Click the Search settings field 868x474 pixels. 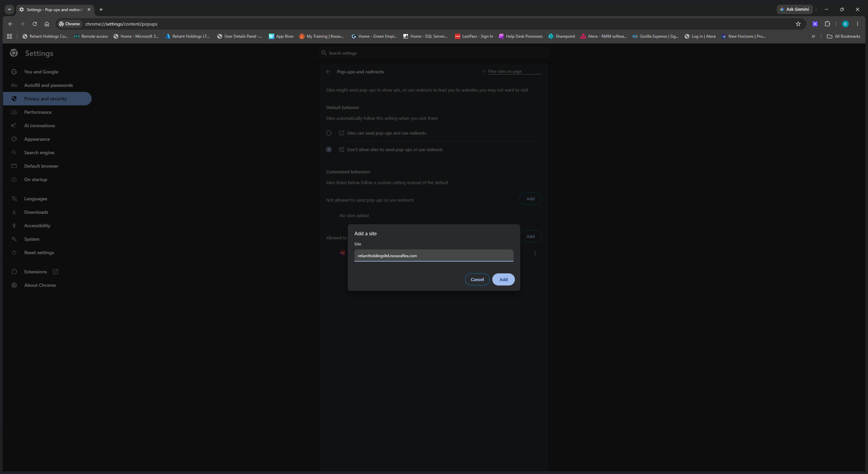click(434, 53)
